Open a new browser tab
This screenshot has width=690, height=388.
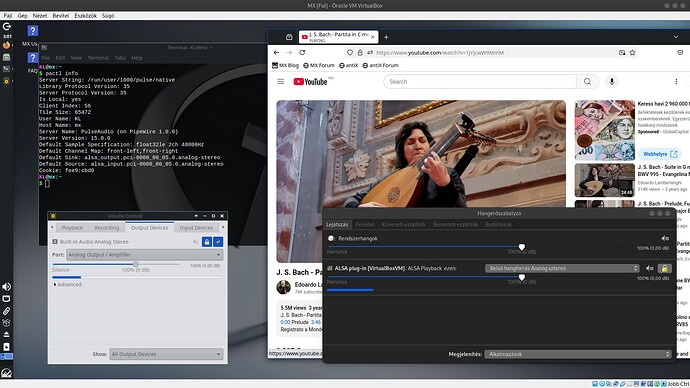pos(386,37)
